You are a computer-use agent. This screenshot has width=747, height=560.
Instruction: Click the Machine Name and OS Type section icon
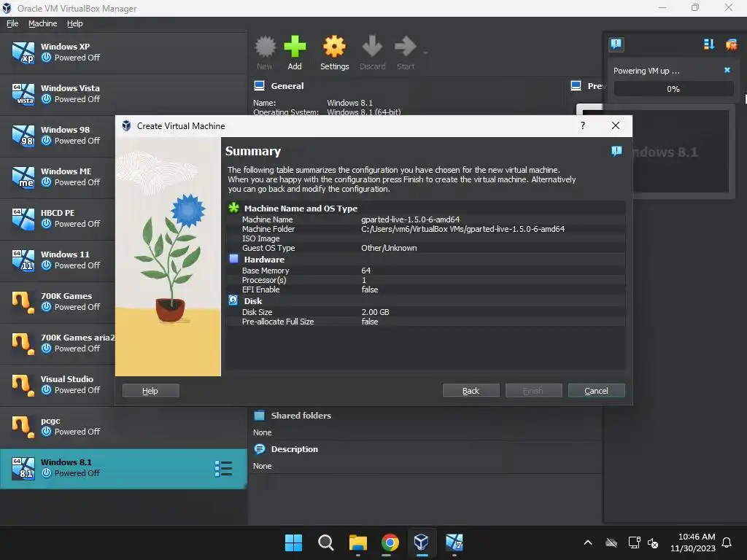tap(233, 208)
